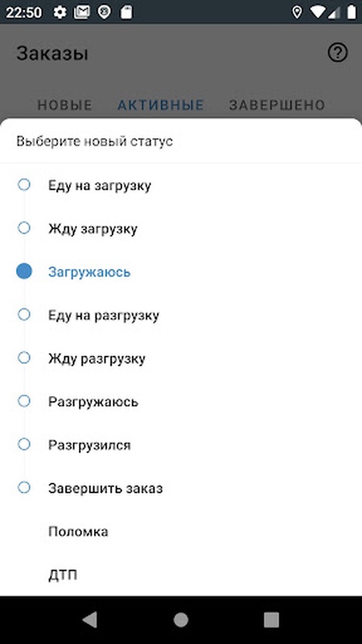Choose the Поломка status option
The height and width of the screenshot is (644, 362).
pos(181,531)
